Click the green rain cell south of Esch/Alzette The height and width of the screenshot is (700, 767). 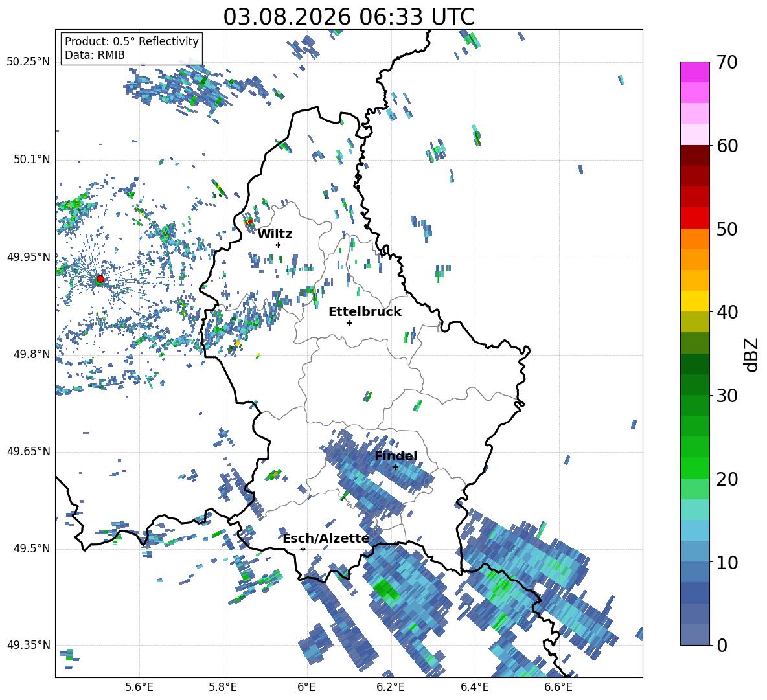(385, 589)
